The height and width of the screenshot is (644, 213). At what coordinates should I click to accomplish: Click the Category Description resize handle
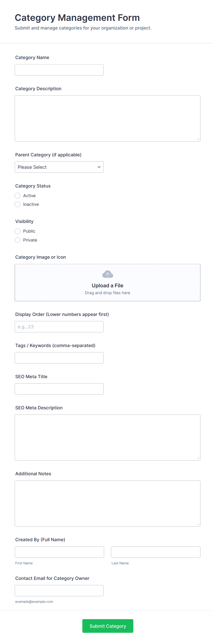[x=198, y=139]
